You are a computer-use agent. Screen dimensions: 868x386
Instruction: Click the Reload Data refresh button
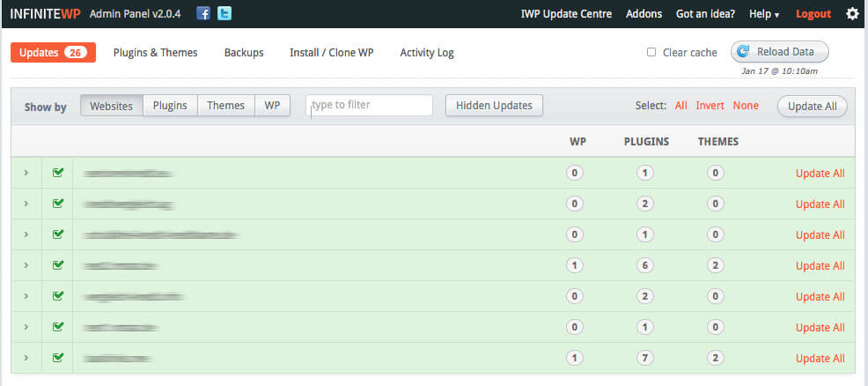point(780,52)
